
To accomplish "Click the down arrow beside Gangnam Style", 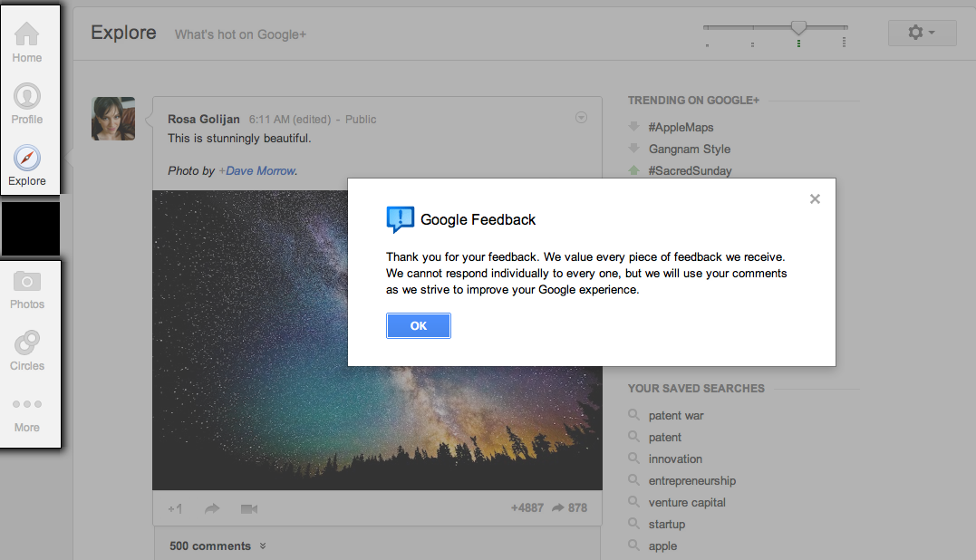I will [633, 148].
